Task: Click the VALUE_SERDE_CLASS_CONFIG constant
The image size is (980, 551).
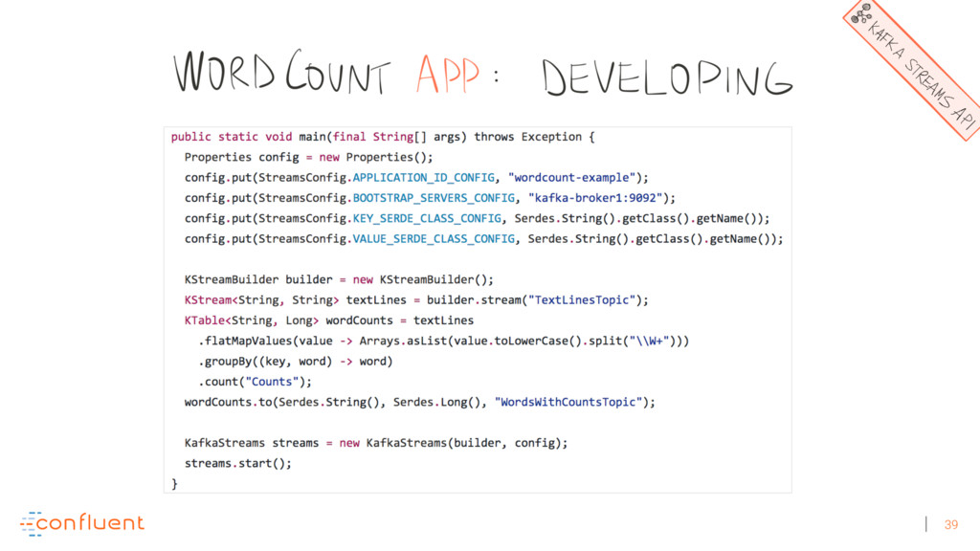Action: pos(434,238)
